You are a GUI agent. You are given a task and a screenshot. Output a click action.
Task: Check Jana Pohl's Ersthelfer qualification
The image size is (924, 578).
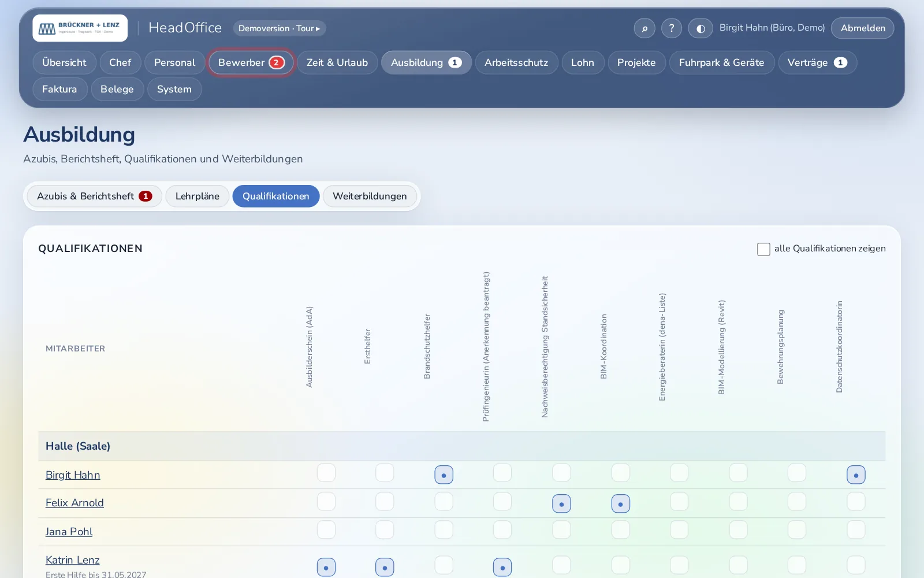(x=385, y=530)
